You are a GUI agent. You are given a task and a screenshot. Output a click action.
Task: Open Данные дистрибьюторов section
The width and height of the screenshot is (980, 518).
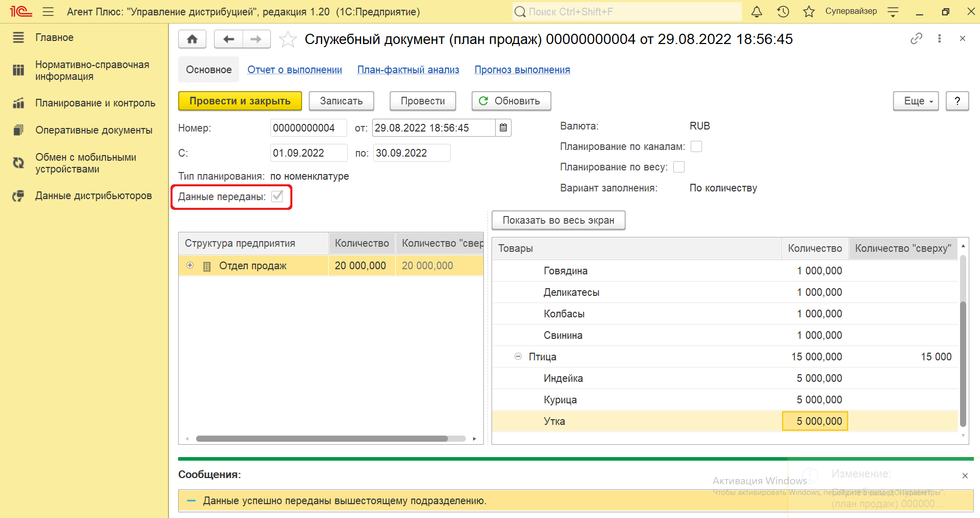94,196
